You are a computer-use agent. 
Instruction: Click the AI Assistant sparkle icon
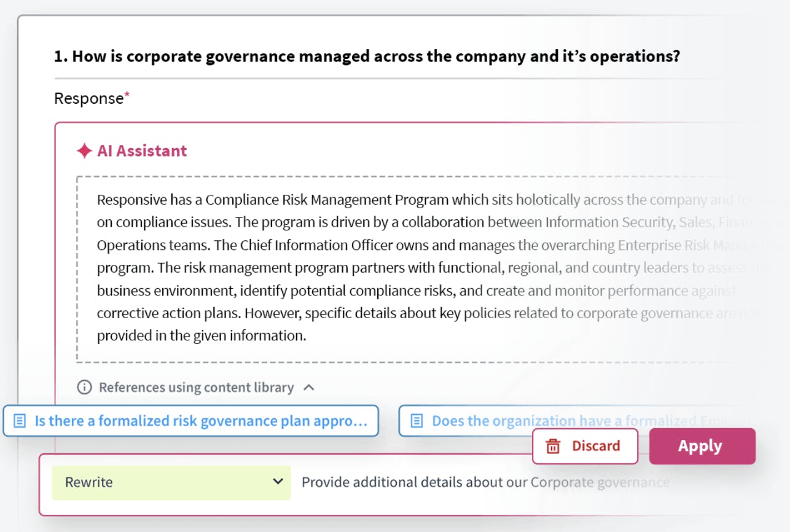84,151
